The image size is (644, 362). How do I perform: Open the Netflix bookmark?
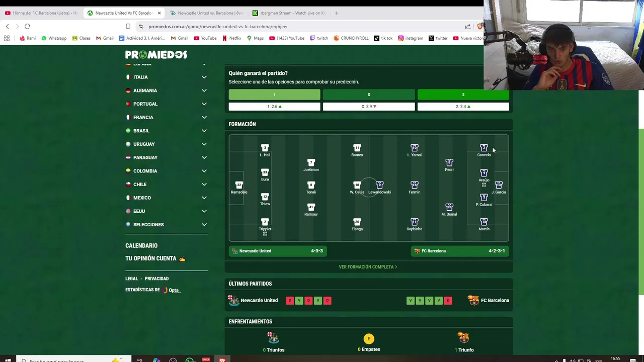click(231, 38)
